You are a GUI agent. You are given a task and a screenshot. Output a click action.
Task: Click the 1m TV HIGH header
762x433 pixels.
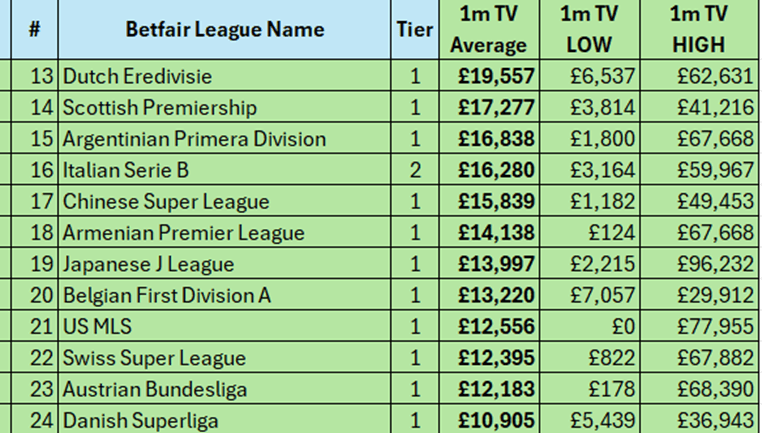coord(700,29)
